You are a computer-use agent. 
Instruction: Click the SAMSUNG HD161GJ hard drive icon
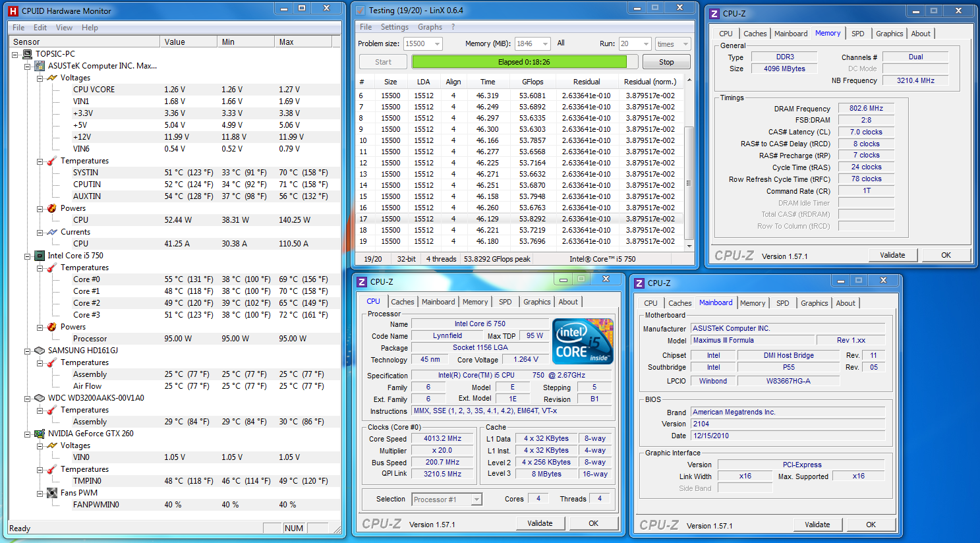click(40, 351)
